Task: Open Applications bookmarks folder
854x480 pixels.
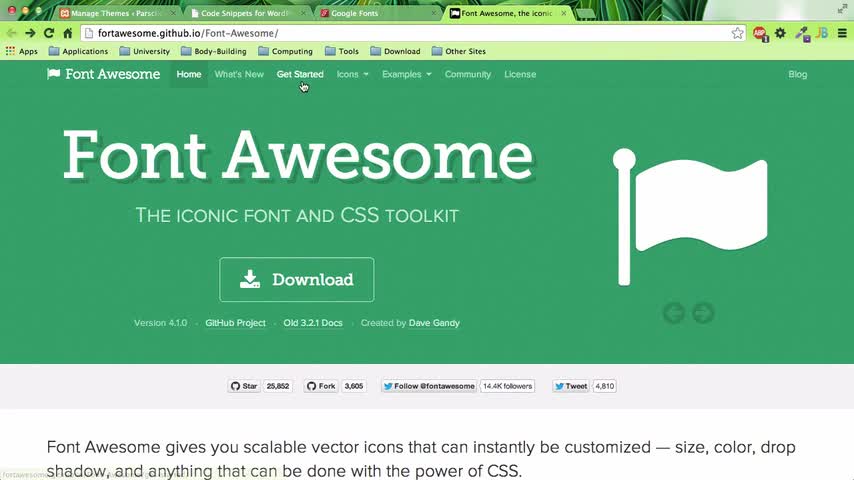Action: coord(78,51)
